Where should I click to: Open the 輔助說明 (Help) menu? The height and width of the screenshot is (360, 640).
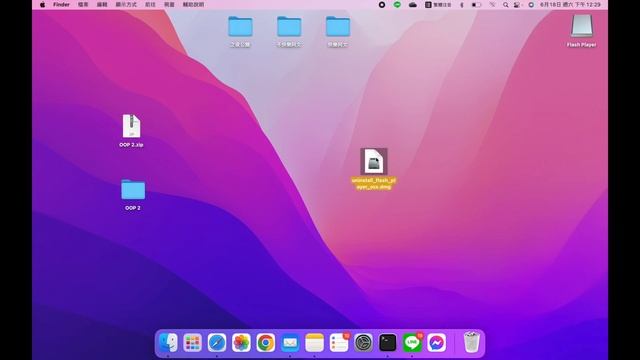coord(193,4)
